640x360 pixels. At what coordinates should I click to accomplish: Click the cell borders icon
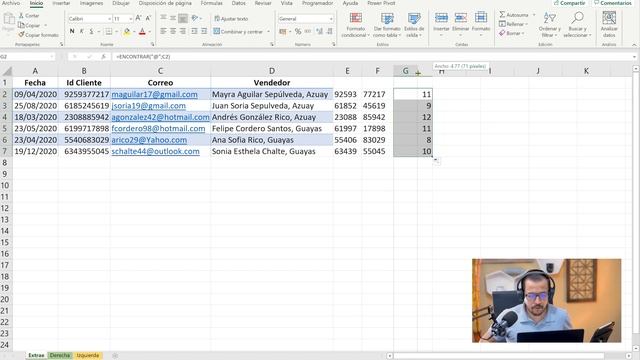tap(109, 31)
